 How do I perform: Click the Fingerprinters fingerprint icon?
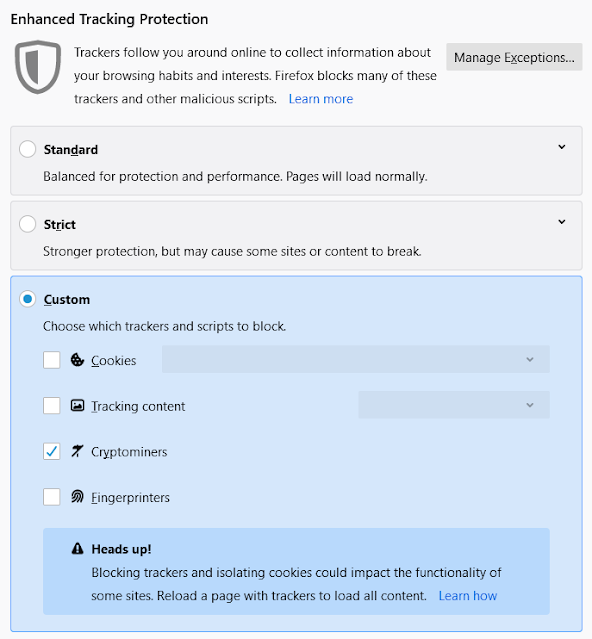(x=77, y=496)
